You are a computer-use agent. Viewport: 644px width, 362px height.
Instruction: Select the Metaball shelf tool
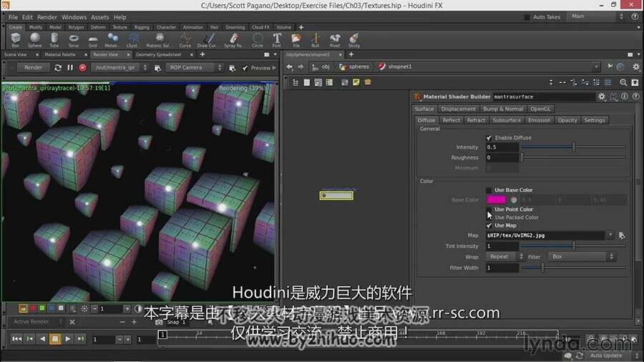coord(112,40)
